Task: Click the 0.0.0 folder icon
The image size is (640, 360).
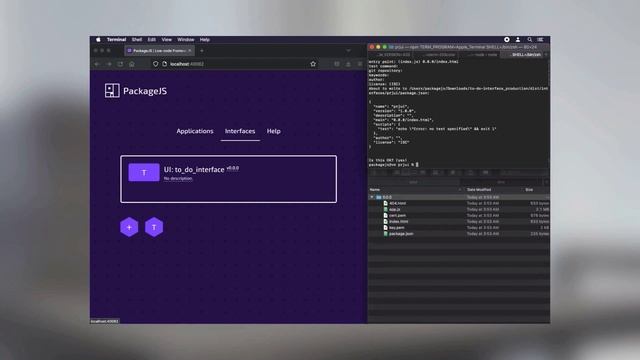Action: click(379, 197)
